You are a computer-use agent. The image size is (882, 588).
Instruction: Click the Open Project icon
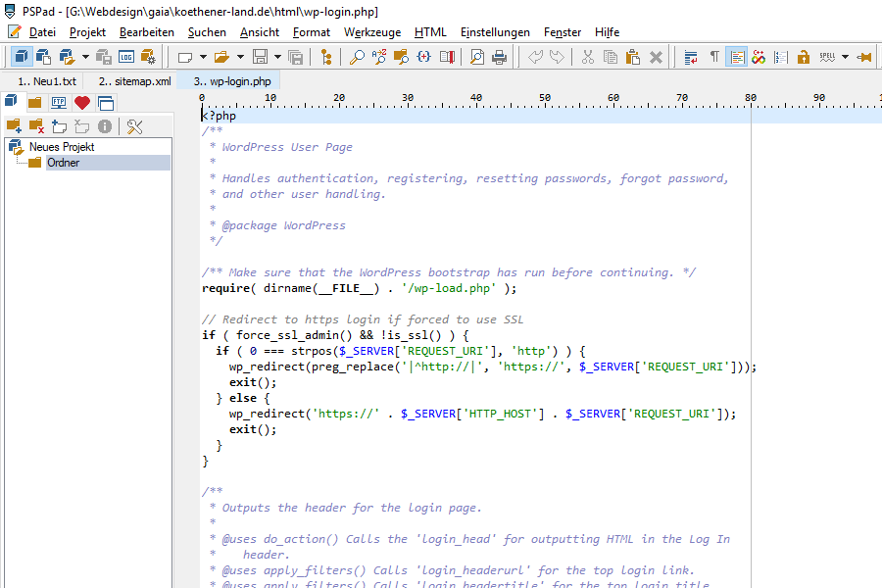(67, 57)
